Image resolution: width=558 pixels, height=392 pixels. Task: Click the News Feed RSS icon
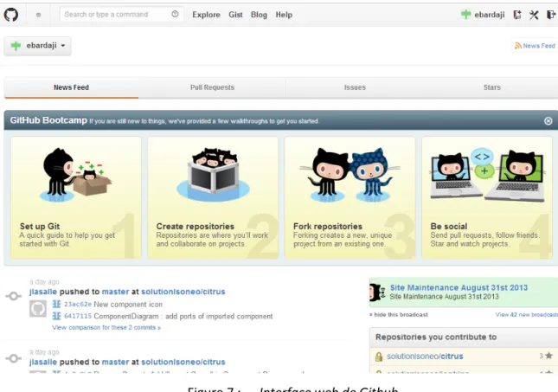pyautogui.click(x=518, y=46)
